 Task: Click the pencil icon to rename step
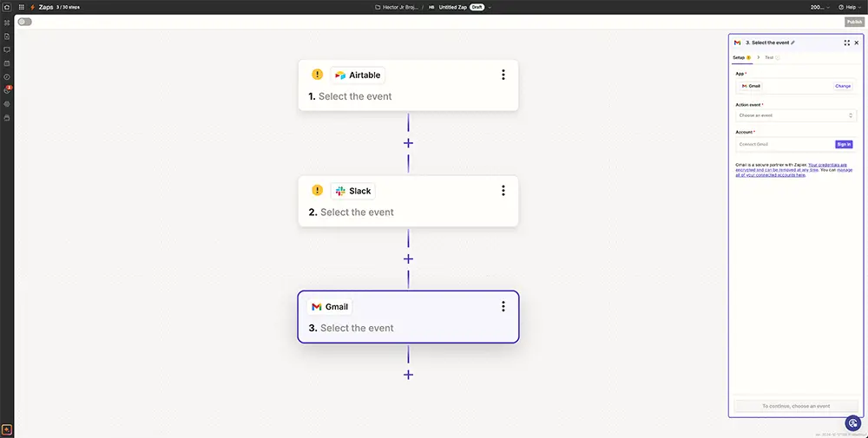tap(792, 42)
